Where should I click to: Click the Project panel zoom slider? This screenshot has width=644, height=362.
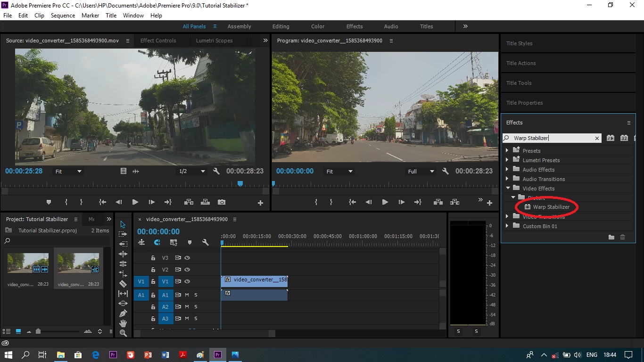pos(38,331)
